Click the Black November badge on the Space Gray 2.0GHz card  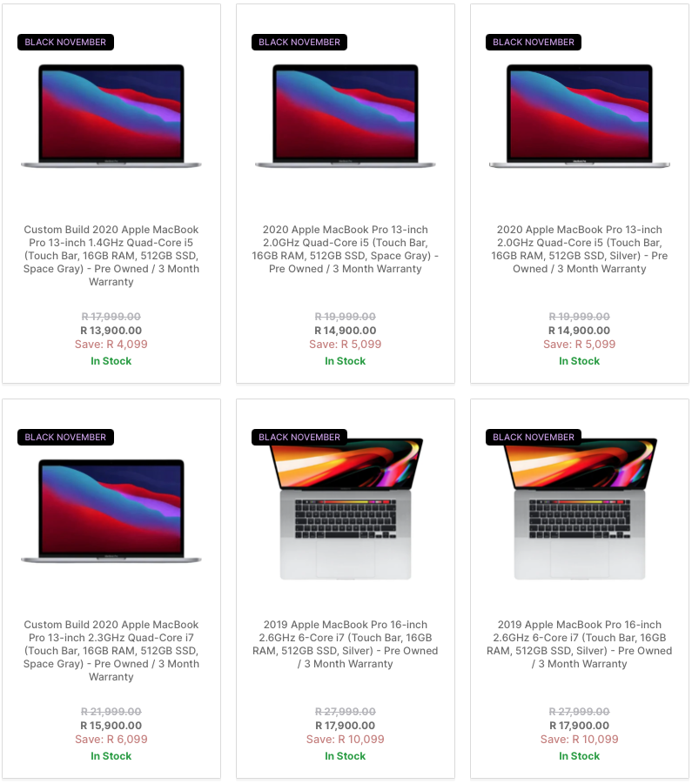(299, 42)
